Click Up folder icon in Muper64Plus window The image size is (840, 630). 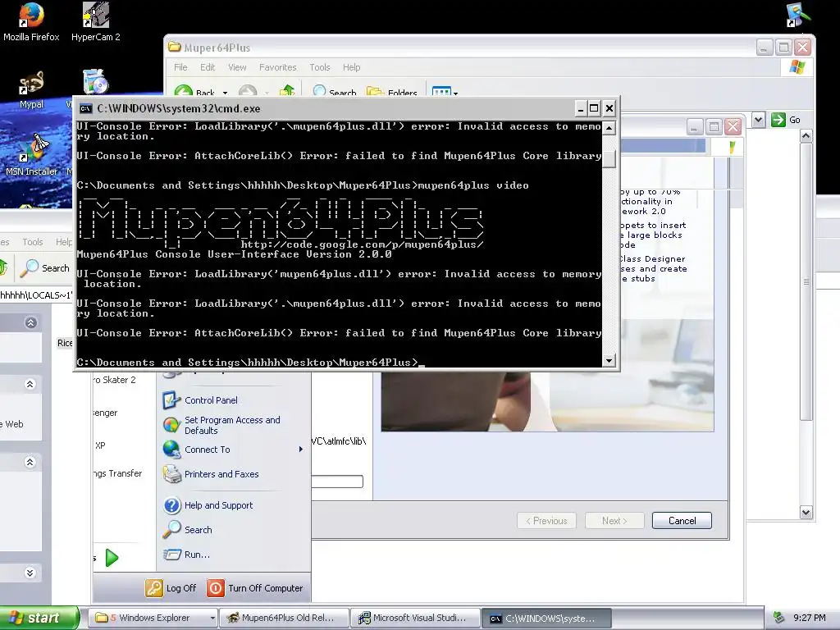pos(287,92)
